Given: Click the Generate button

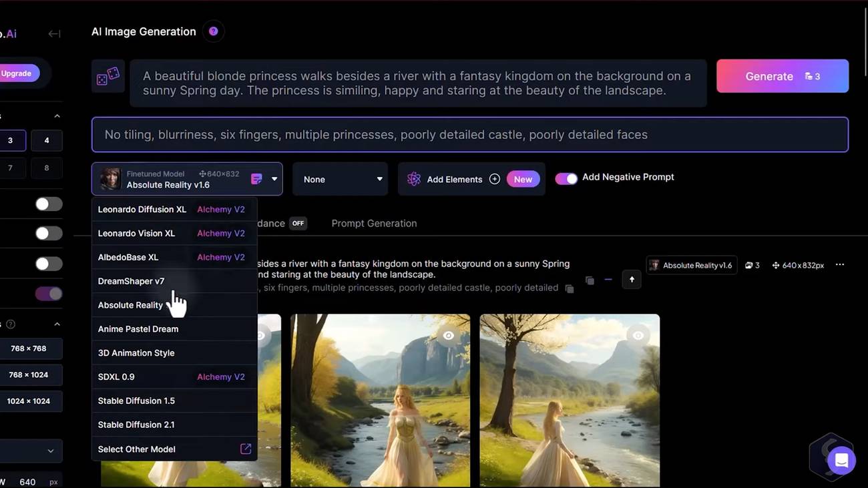Looking at the screenshot, I should (x=783, y=76).
